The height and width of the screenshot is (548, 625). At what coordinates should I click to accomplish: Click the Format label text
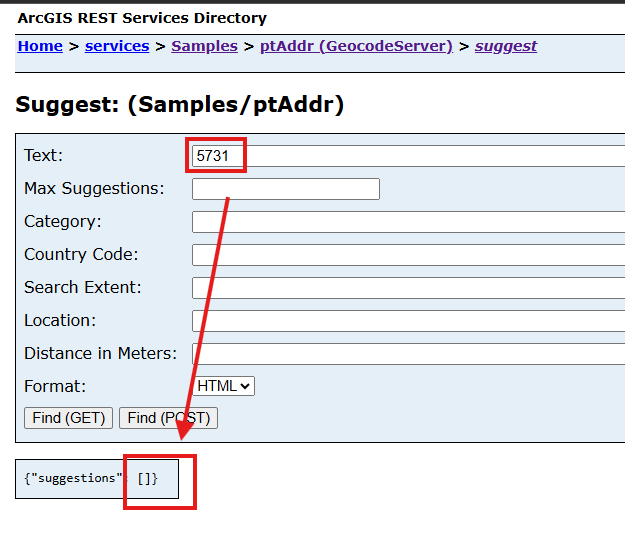55,387
